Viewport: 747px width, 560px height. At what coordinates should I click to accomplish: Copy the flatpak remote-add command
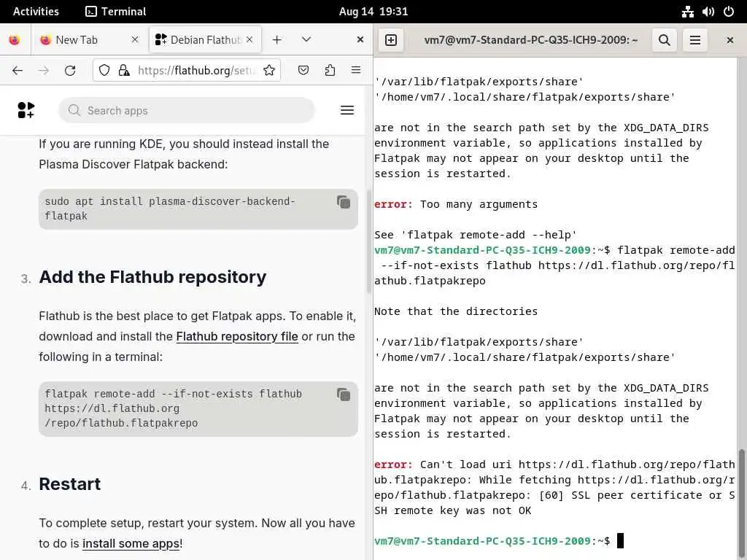pyautogui.click(x=344, y=394)
